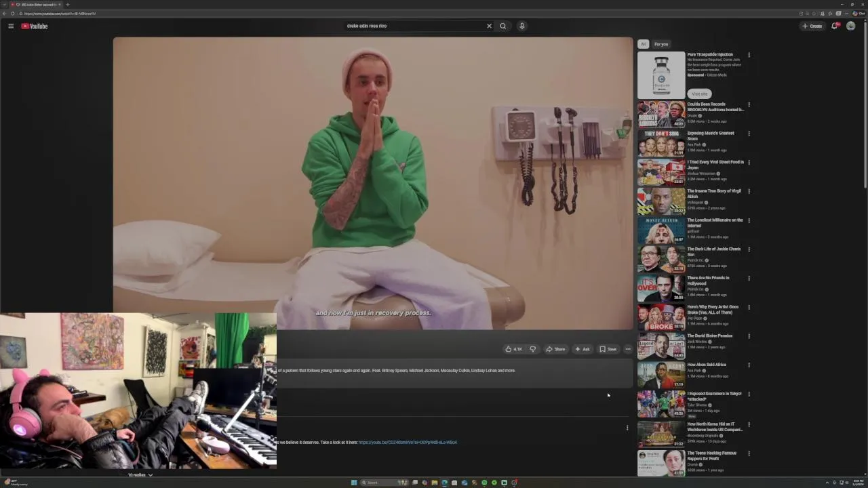868x488 pixels.
Task: Open The Teens Hacking Famous Rappers title
Action: click(712, 456)
